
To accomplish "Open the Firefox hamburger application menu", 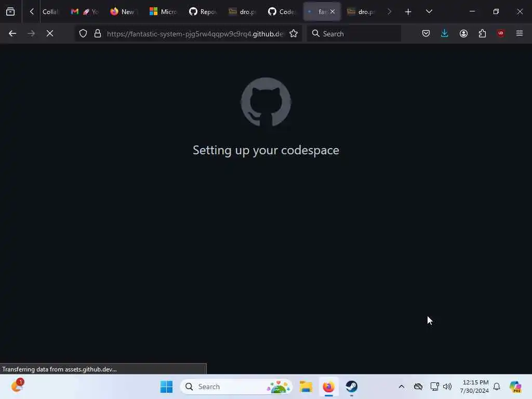I will pyautogui.click(x=519, y=33).
